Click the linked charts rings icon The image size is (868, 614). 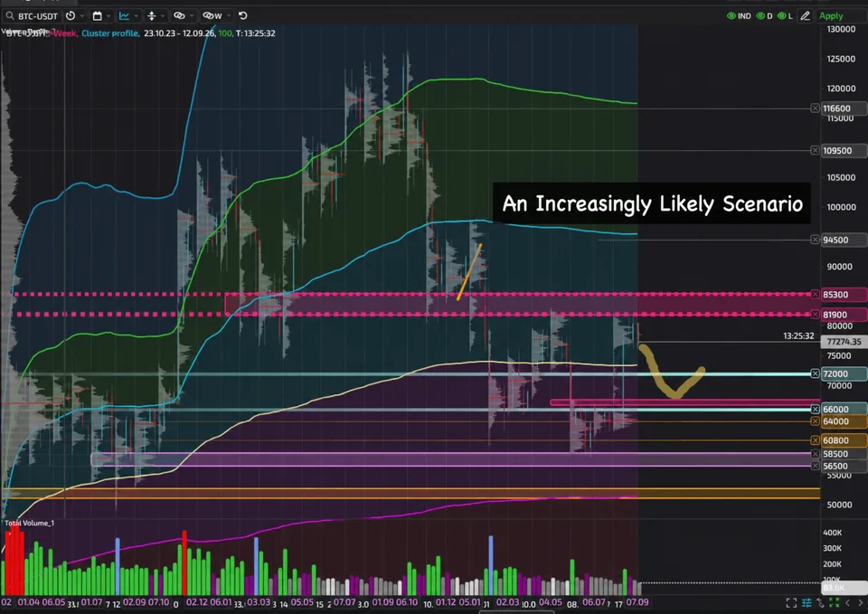click(184, 16)
